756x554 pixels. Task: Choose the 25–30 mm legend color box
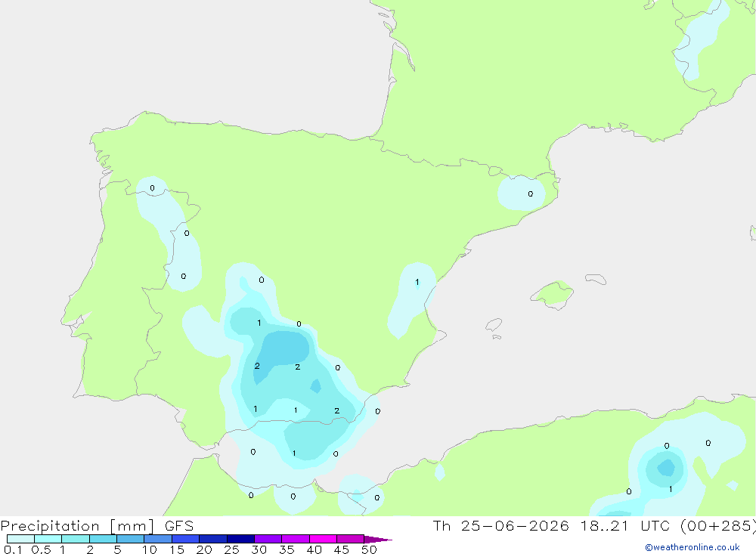click(x=240, y=539)
